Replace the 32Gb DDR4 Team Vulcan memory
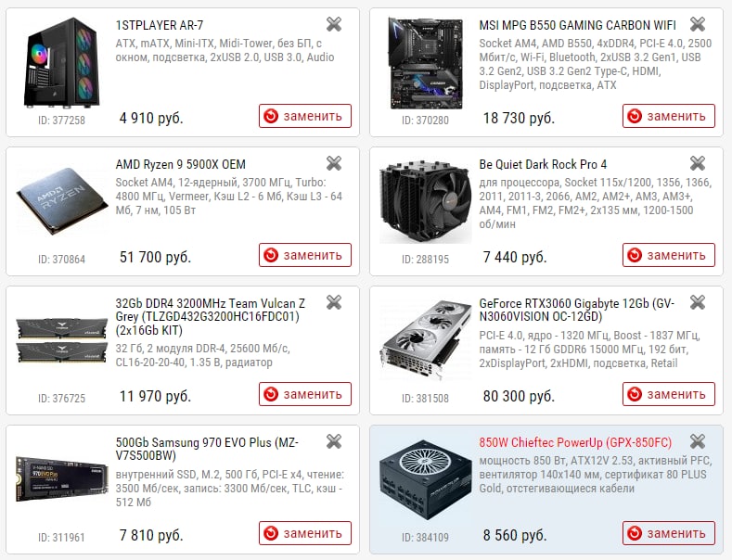This screenshot has height=560, width=732. 305,394
